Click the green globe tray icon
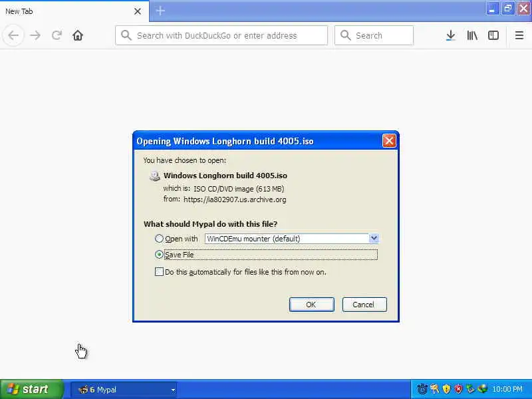This screenshot has width=532, height=399. click(482, 389)
